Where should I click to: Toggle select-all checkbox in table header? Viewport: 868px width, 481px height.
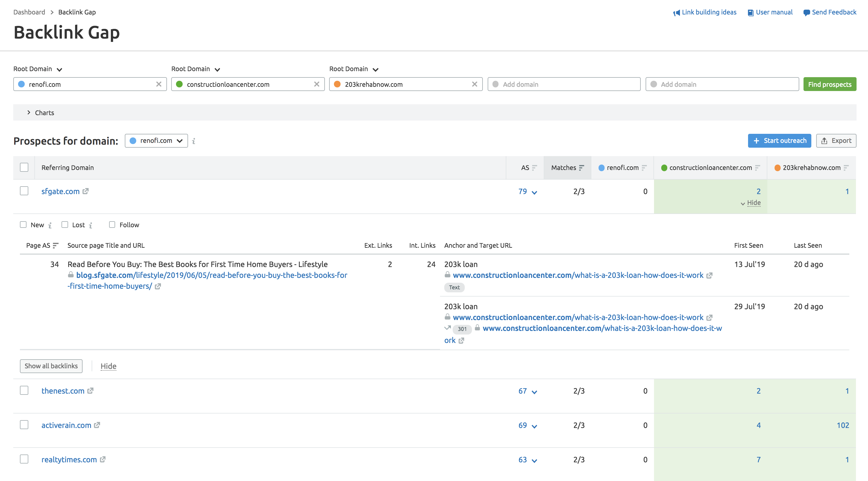(24, 167)
